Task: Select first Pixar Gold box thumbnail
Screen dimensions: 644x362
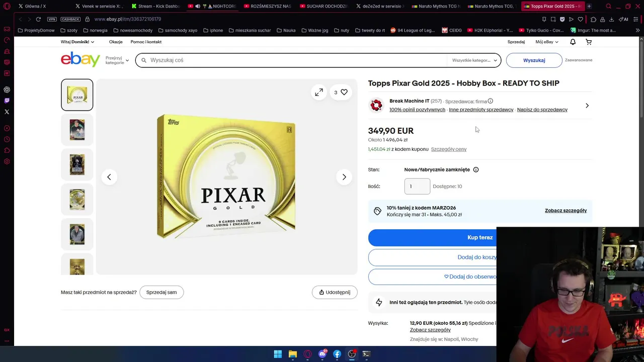Action: [x=77, y=95]
